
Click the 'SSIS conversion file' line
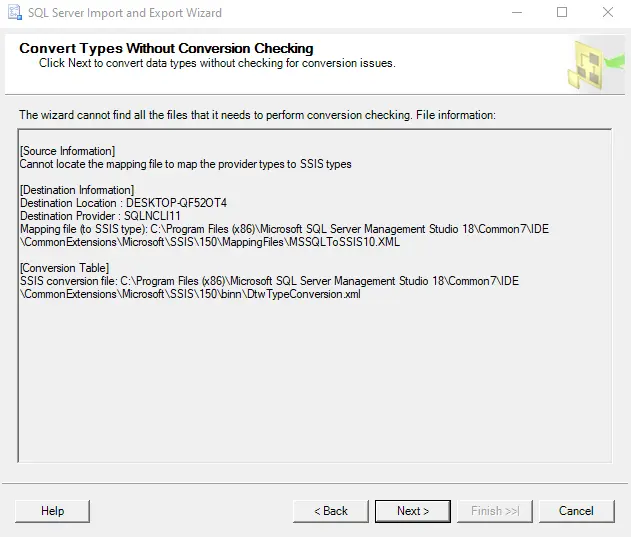269,281
